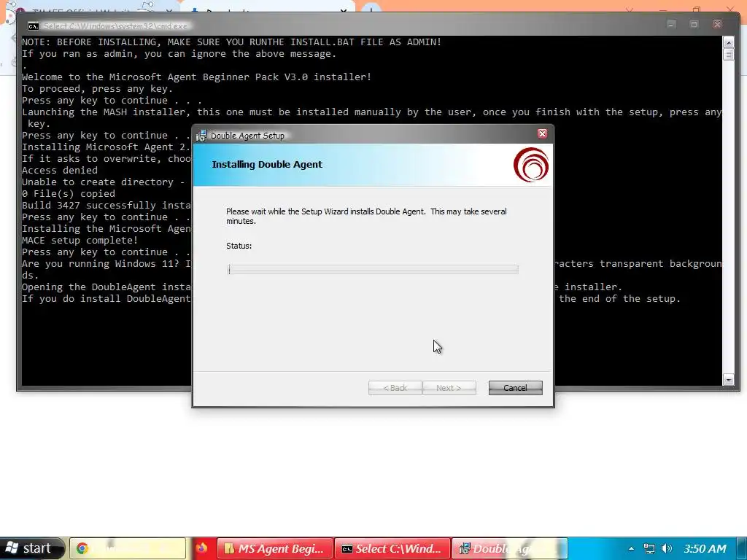The image size is (747, 560).
Task: Maximize the cmd.exe window
Action: pyautogui.click(x=694, y=24)
